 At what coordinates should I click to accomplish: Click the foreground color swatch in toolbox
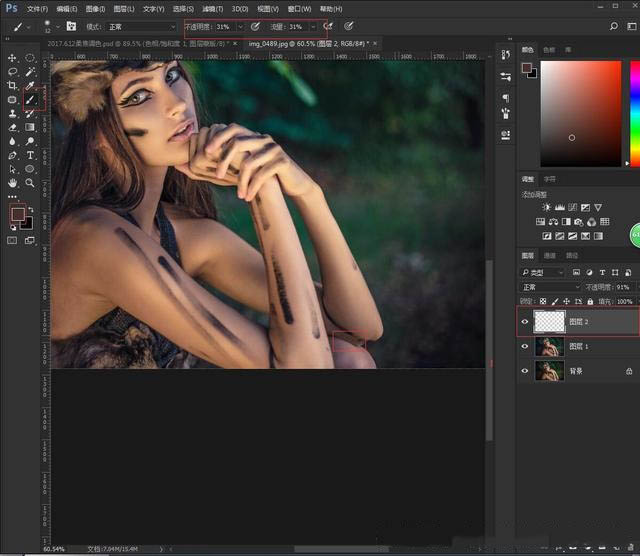pyautogui.click(x=17, y=213)
